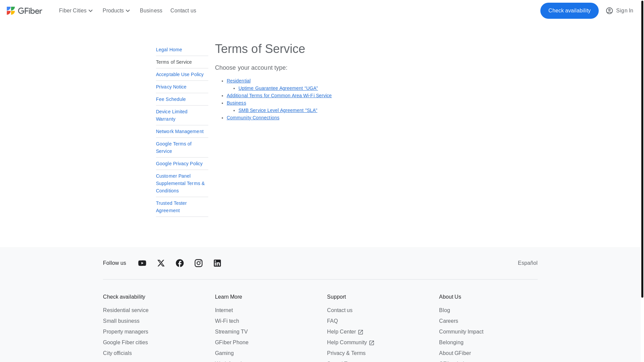644x362 pixels.
Task: Open Small business footer link
Action: click(x=121, y=321)
